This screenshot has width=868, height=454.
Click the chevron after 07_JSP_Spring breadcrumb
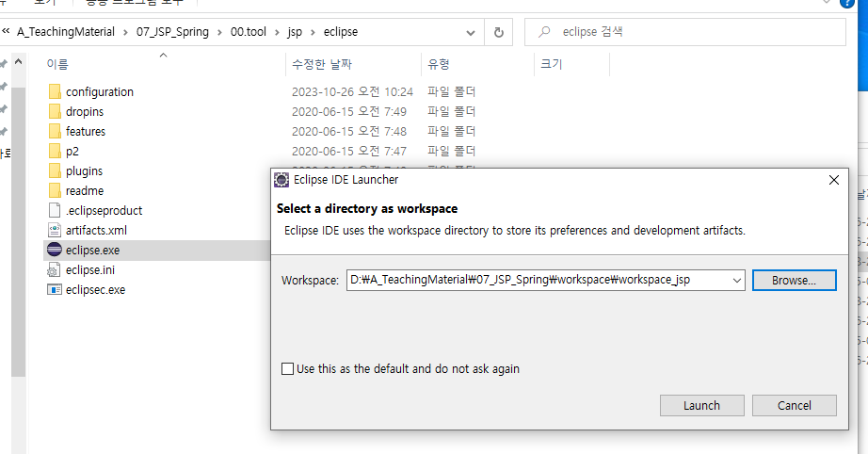[219, 32]
